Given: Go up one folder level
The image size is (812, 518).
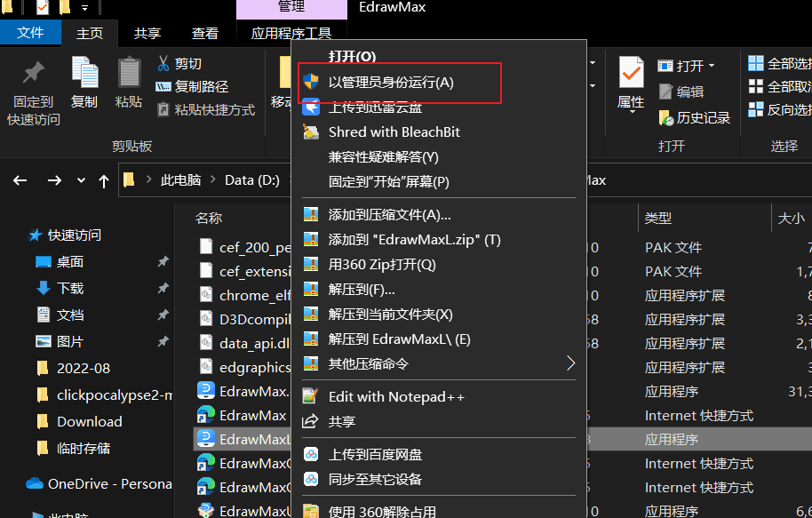Looking at the screenshot, I should pos(104,180).
